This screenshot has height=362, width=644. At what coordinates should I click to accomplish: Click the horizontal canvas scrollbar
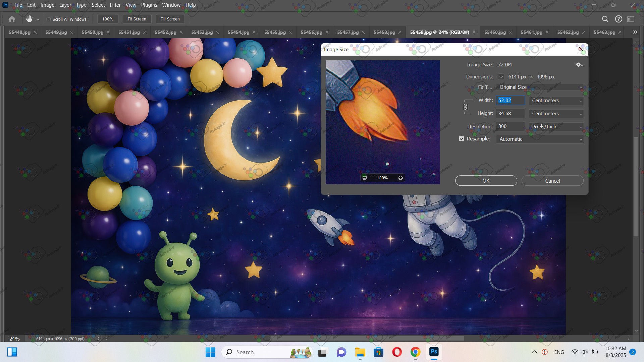[x=367, y=338]
